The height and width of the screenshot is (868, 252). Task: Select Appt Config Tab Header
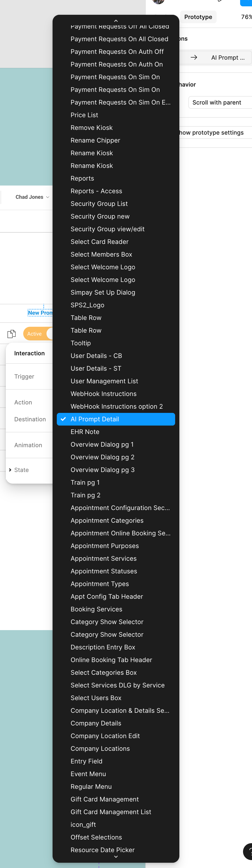[x=116, y=597]
